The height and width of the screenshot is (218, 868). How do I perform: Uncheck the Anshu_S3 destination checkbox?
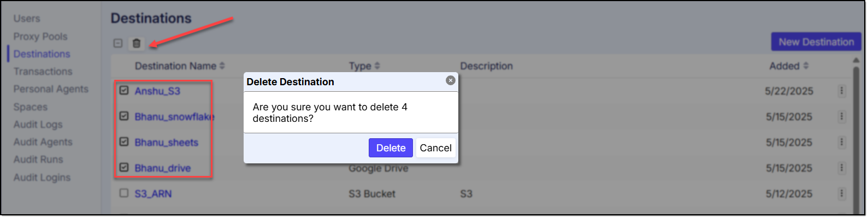[x=124, y=90]
